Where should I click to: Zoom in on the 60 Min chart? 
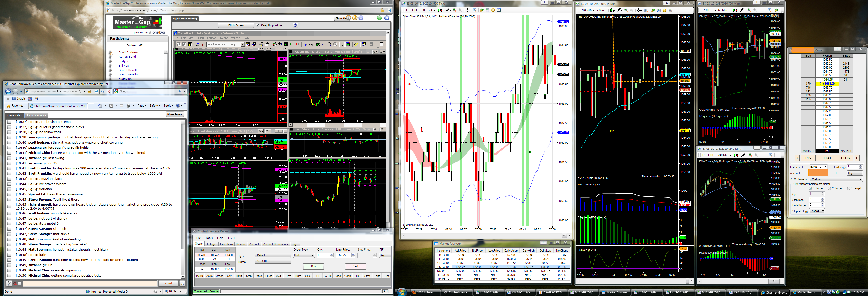(x=750, y=10)
